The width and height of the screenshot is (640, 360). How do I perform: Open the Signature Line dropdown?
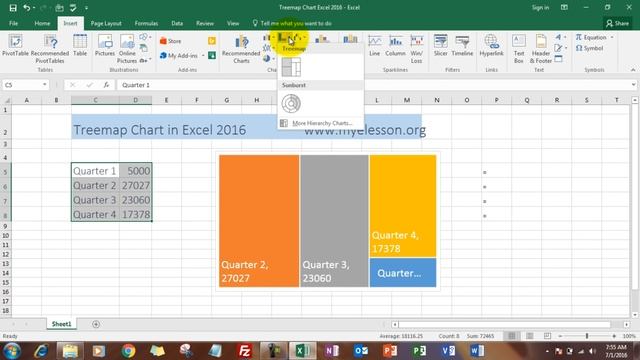[566, 48]
